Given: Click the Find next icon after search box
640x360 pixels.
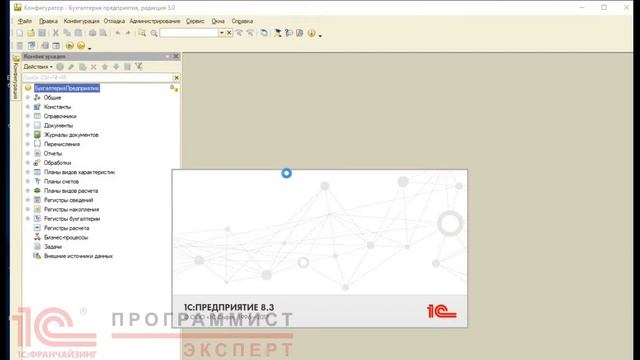Looking at the screenshot, I should tap(239, 33).
